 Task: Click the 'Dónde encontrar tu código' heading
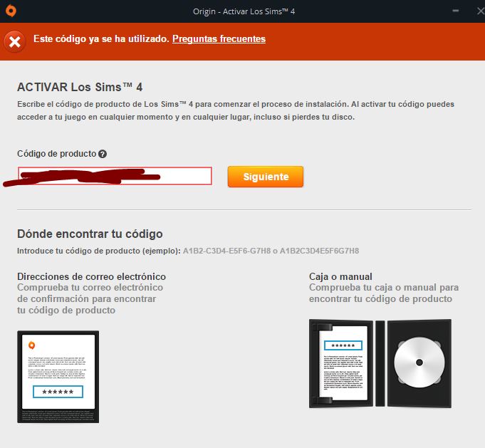click(x=90, y=234)
